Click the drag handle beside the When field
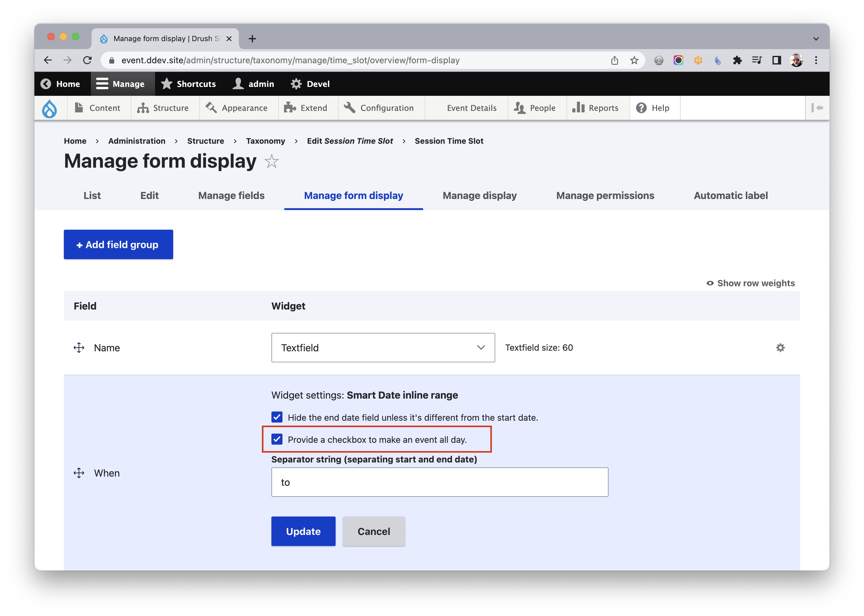The height and width of the screenshot is (616, 864). (79, 473)
